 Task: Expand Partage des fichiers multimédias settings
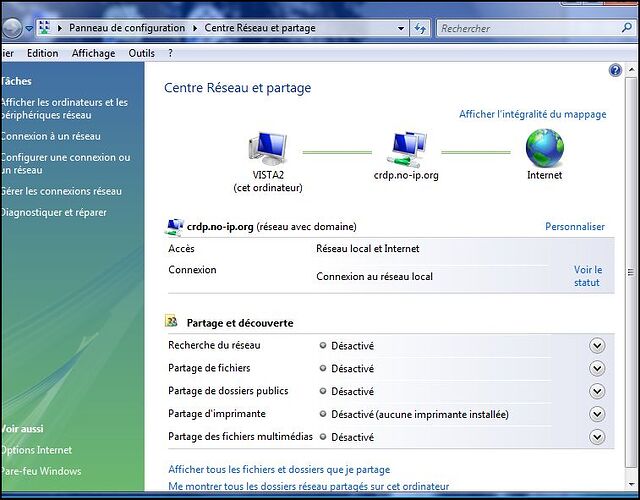pos(597,437)
